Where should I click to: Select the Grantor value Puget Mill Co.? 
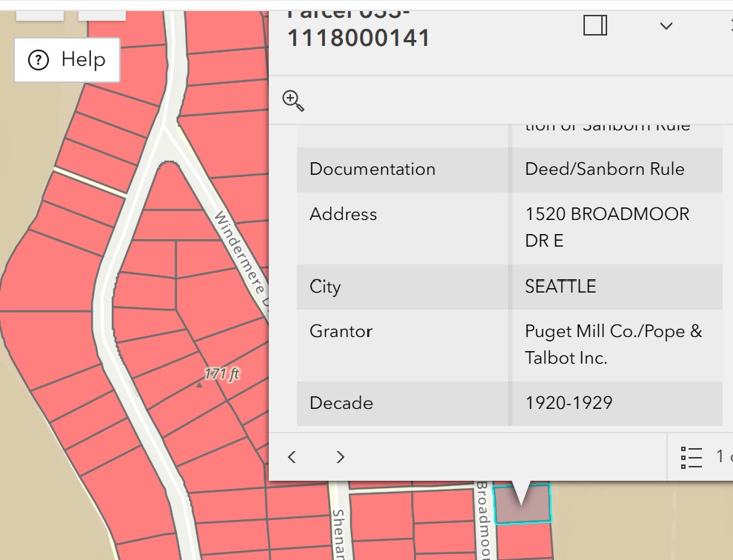(x=613, y=344)
